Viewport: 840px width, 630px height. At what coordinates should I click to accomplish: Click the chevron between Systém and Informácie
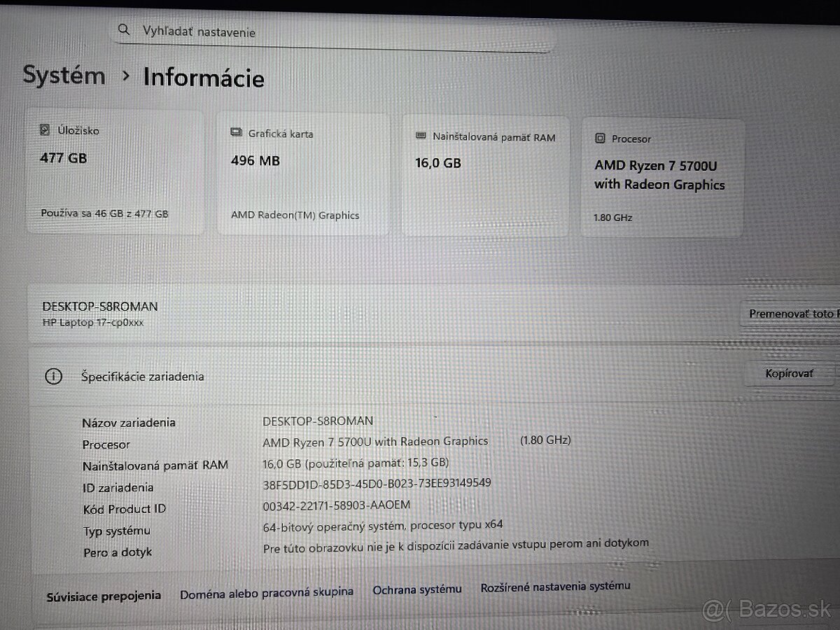click(125, 78)
